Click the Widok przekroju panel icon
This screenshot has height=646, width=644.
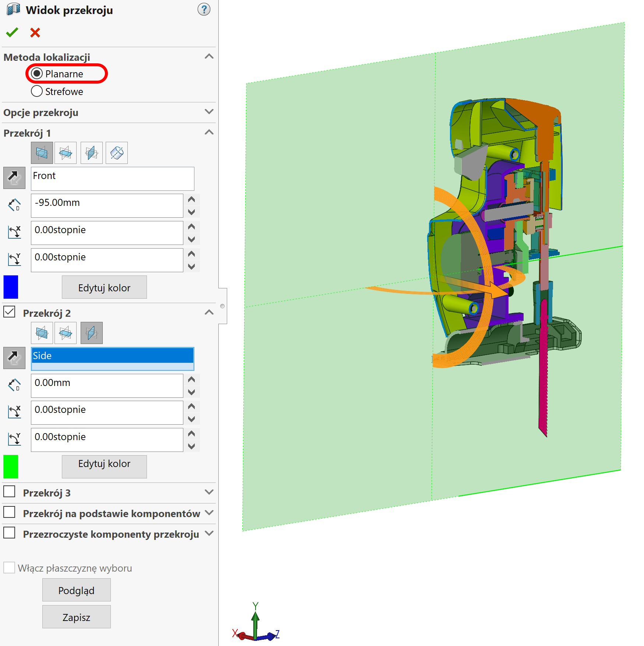(x=14, y=9)
